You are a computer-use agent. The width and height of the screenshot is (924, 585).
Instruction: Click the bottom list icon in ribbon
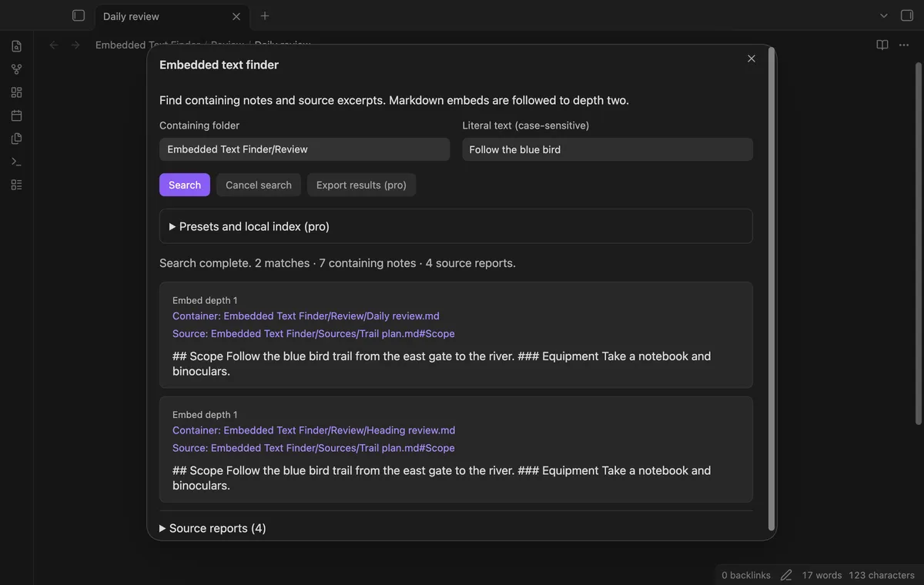pos(16,185)
